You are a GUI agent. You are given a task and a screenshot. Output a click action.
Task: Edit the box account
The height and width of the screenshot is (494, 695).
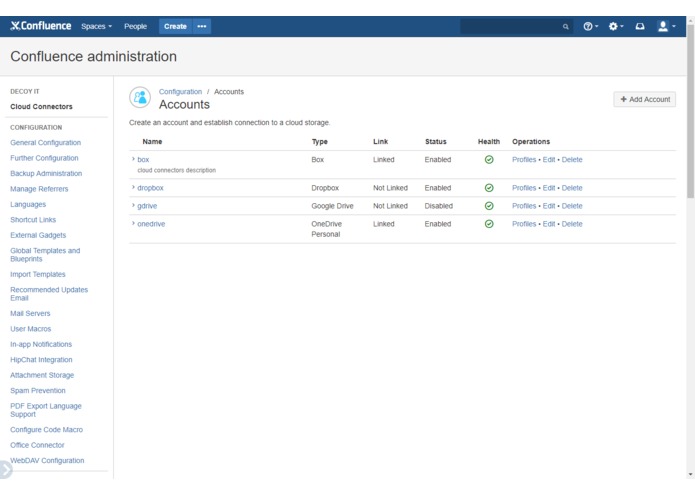point(549,159)
